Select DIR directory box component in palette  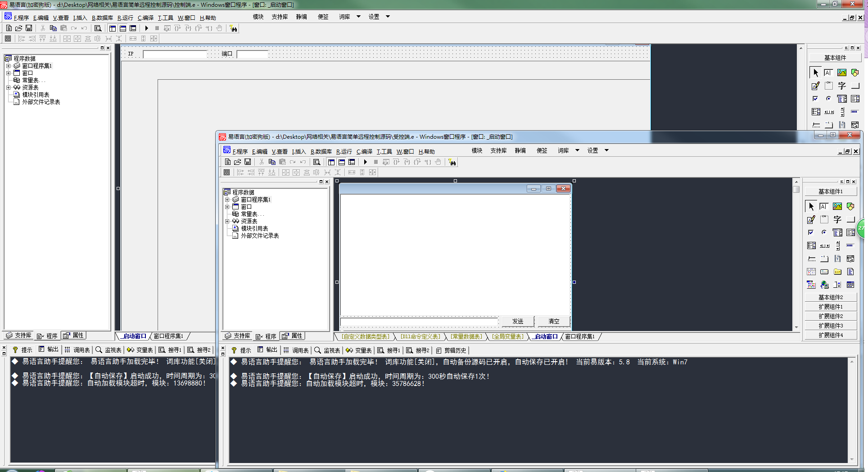tap(837, 272)
